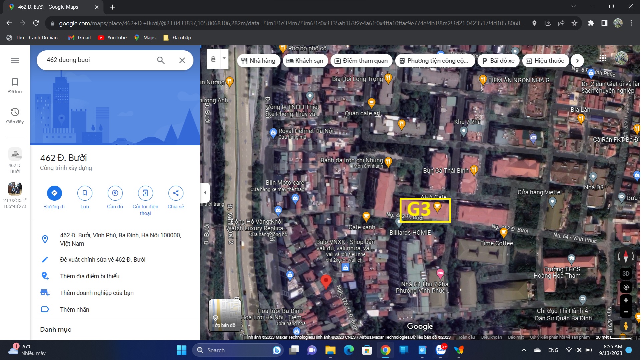This screenshot has height=360, width=644.
Task: Select the Hiệu thuốc category chip
Action: click(x=545, y=61)
